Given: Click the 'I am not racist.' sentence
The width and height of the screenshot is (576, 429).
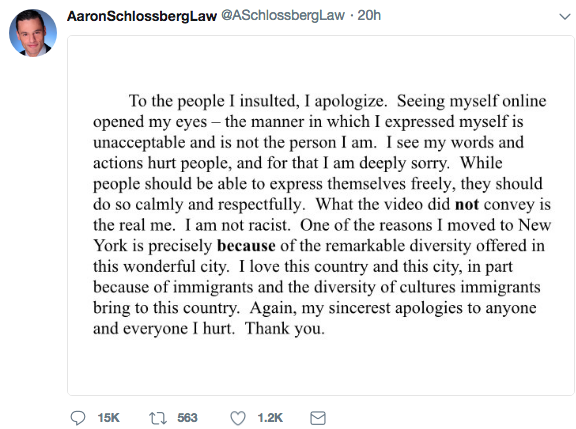Looking at the screenshot, I should (238, 225).
